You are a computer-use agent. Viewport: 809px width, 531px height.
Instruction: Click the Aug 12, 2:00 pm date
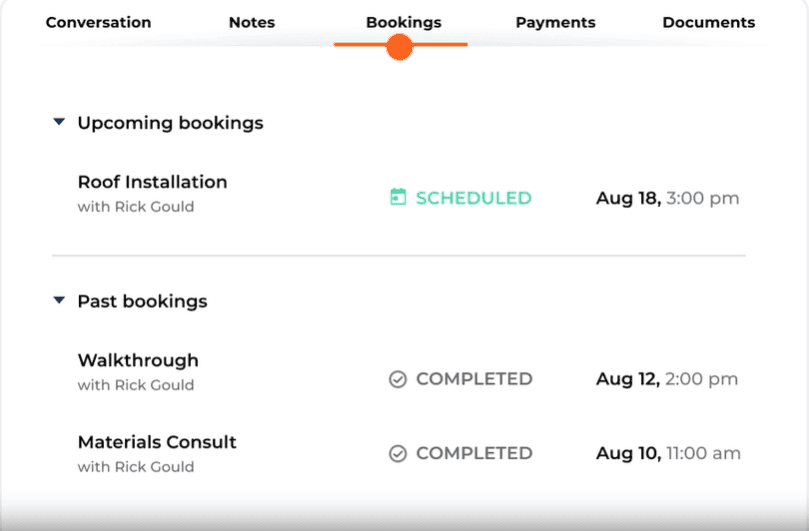[667, 379]
